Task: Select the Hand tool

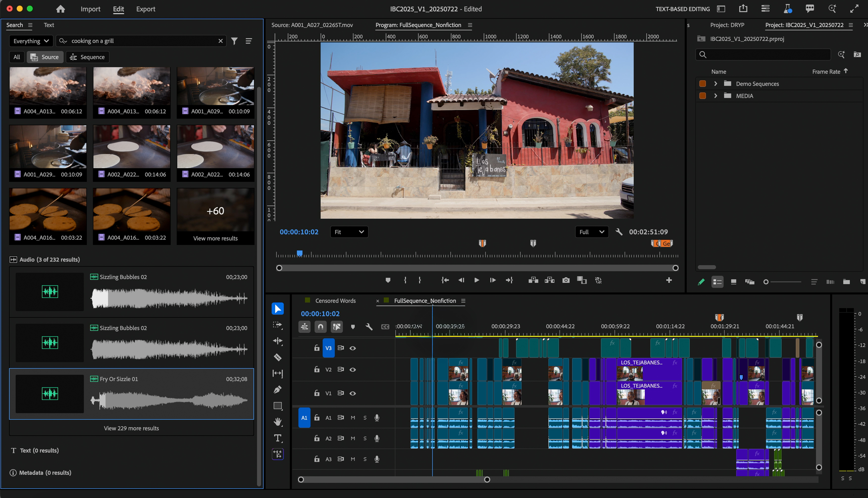Action: 278,422
